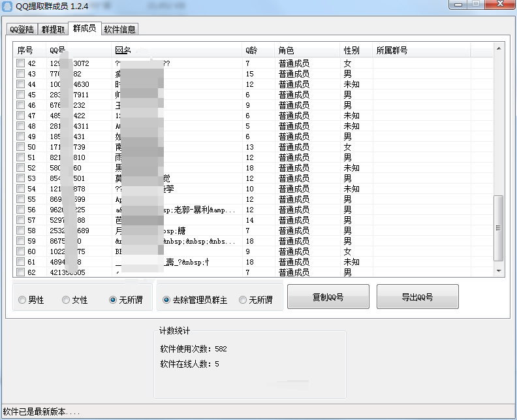This screenshot has height=420, width=517.
Task: Click the 软件使用次数: 582 text
Action: (193, 349)
